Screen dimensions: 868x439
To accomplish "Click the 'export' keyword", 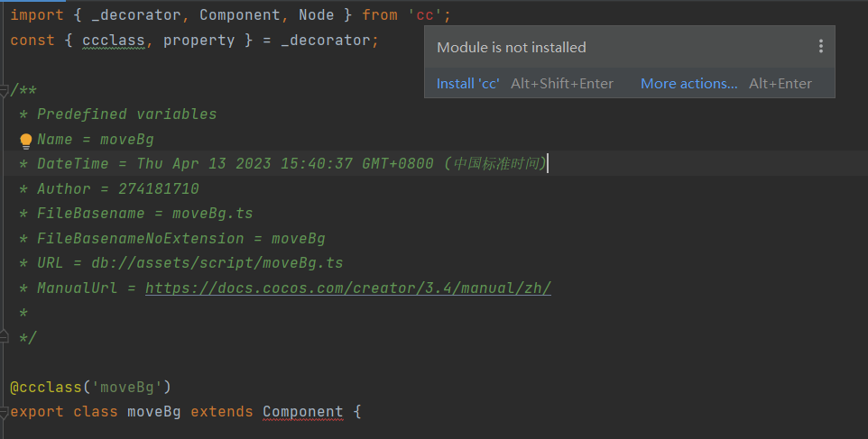I will click(x=37, y=412).
